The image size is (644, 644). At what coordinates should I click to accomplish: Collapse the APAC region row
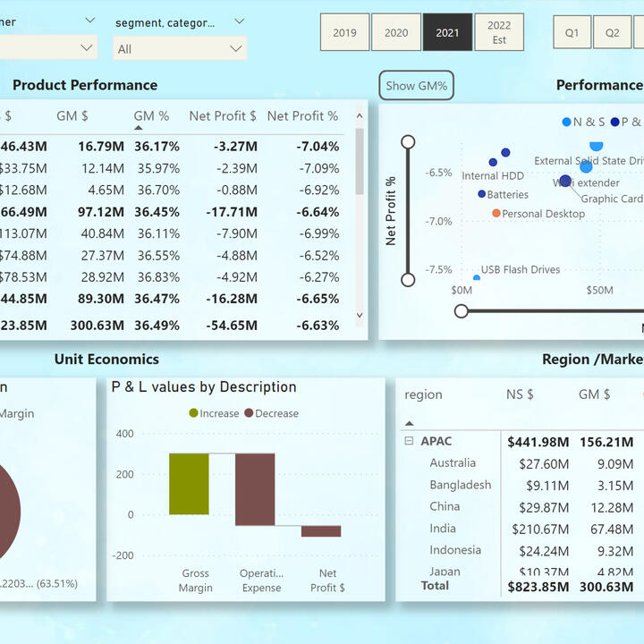coord(409,441)
